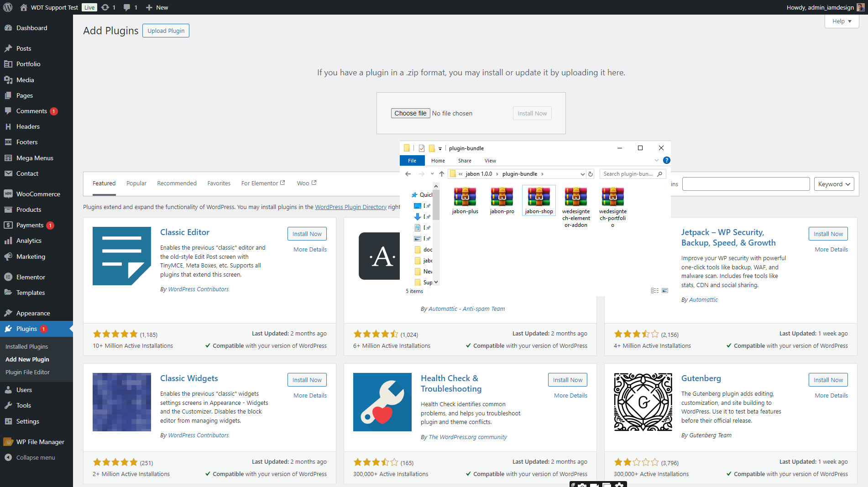
Task: Install the Classic Editor plugin
Action: click(307, 234)
